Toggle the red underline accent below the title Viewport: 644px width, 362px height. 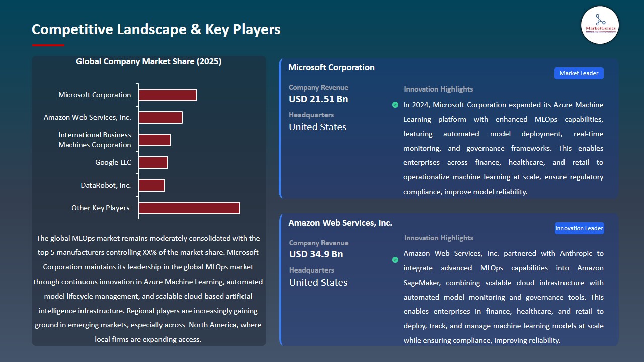pos(48,45)
